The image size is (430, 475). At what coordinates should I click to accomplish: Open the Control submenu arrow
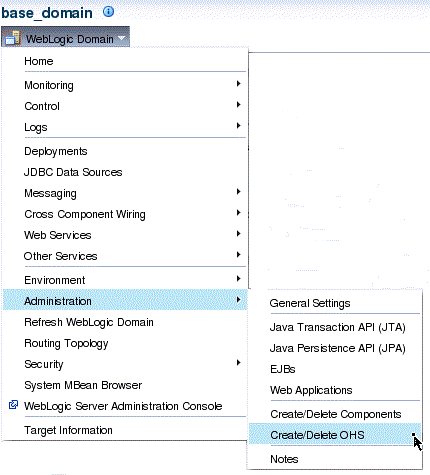(x=238, y=105)
